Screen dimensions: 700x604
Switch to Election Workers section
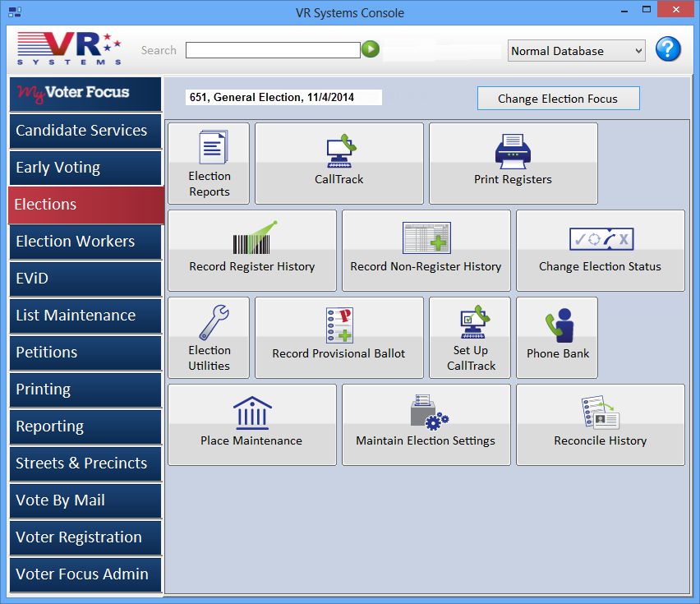(85, 242)
